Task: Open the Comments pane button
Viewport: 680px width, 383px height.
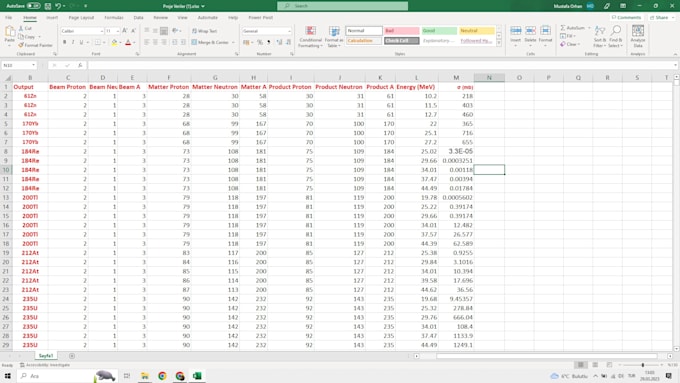Action: point(626,18)
